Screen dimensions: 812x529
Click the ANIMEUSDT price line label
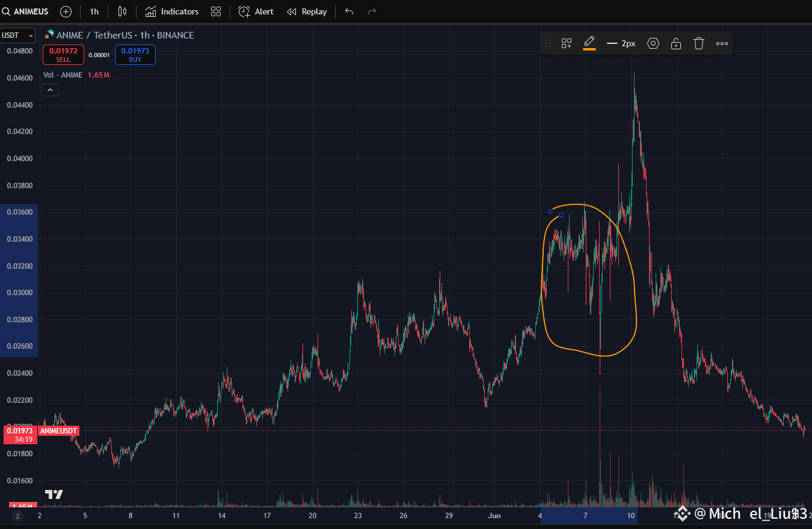(59, 430)
